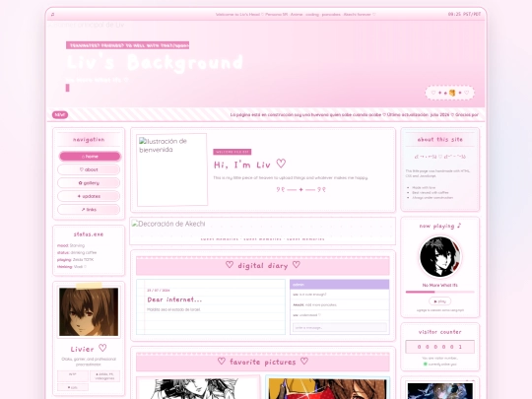The image size is (532, 399).
Task: Click the heart beside the Livier name
Action: [x=102, y=348]
